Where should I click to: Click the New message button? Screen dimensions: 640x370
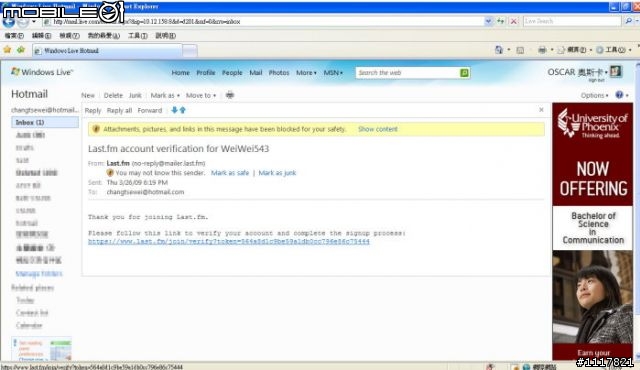pos(88,95)
